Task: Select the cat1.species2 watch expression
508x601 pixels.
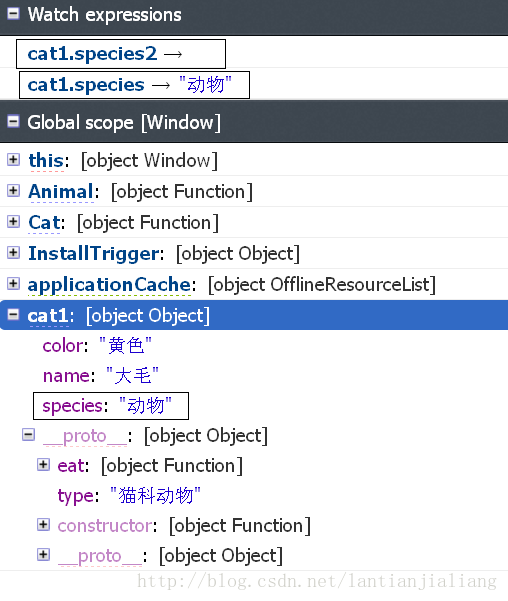Action: coord(121,54)
